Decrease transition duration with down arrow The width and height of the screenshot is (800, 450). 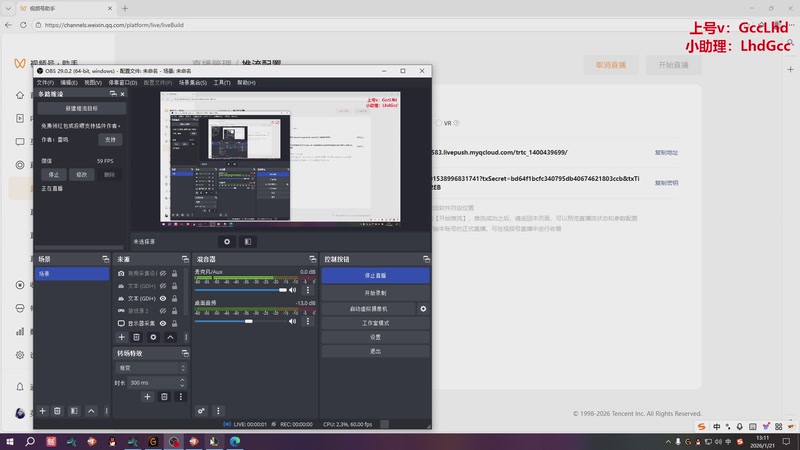pyautogui.click(x=182, y=385)
